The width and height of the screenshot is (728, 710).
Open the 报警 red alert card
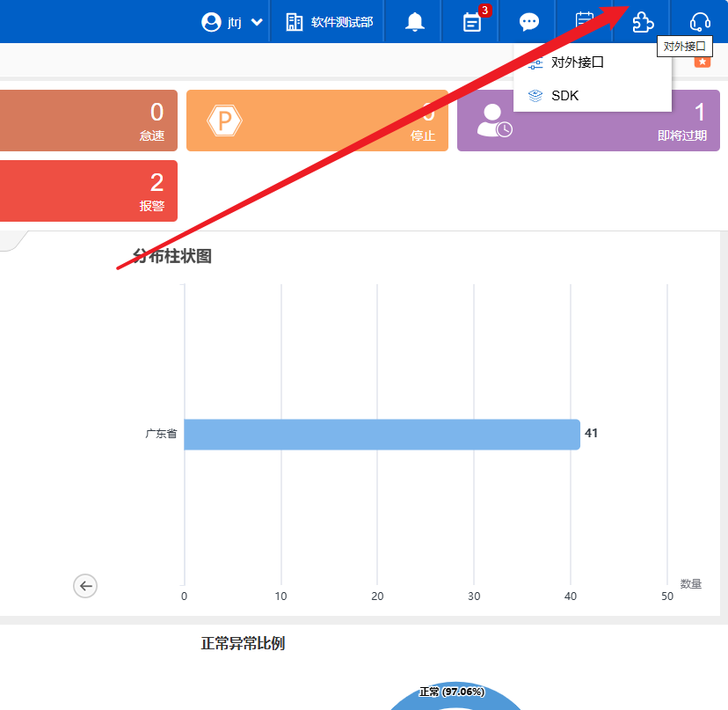tap(88, 191)
